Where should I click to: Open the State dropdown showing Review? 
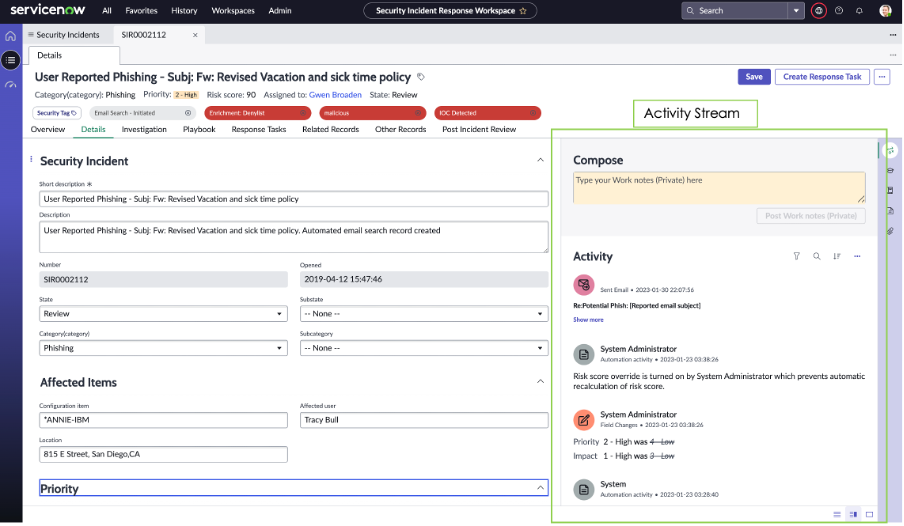(163, 314)
